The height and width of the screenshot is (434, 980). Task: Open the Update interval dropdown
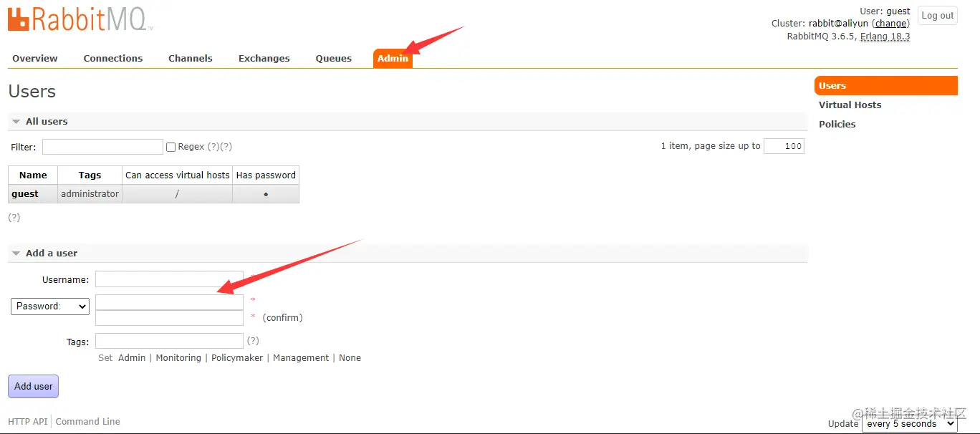pos(910,424)
